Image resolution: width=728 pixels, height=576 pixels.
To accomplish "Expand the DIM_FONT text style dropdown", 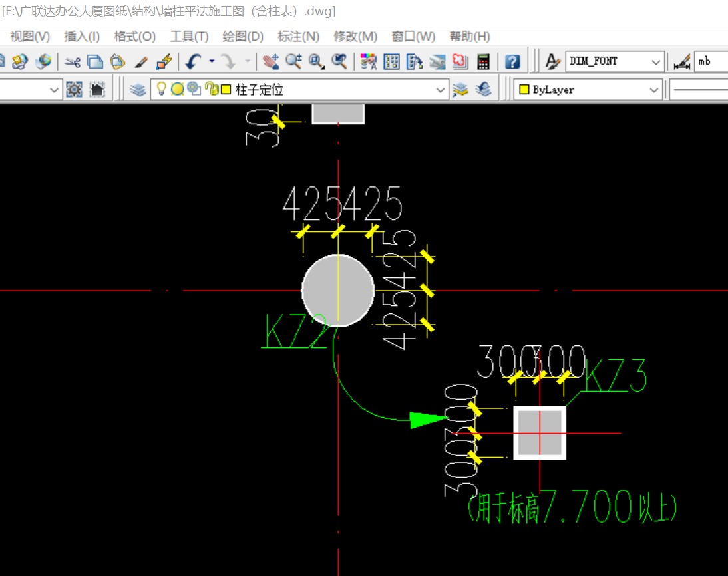I will [x=655, y=61].
